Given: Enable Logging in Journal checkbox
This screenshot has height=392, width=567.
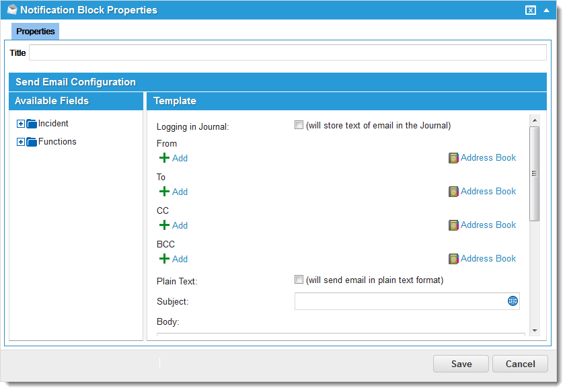Looking at the screenshot, I should click(x=299, y=125).
